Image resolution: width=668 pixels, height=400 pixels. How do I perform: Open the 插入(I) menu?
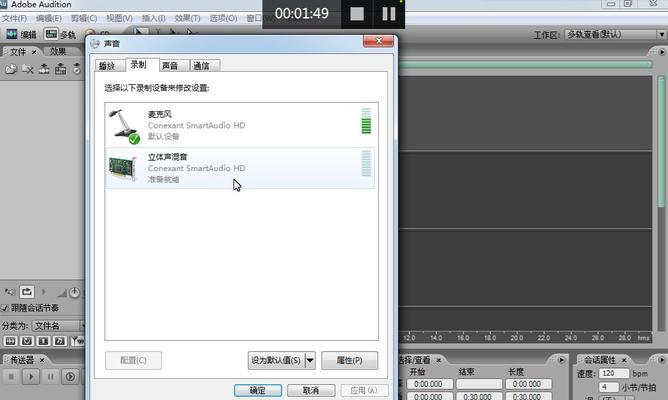click(153, 18)
